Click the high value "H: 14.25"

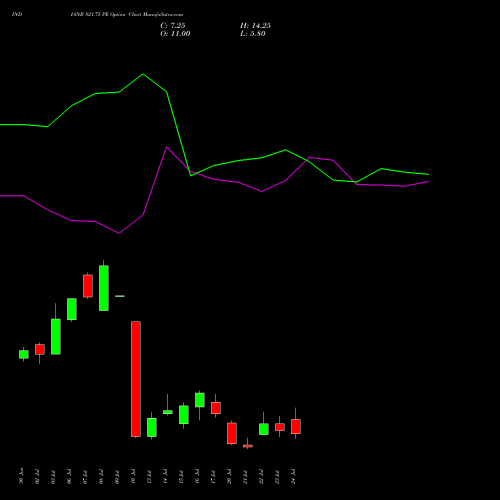[255, 26]
